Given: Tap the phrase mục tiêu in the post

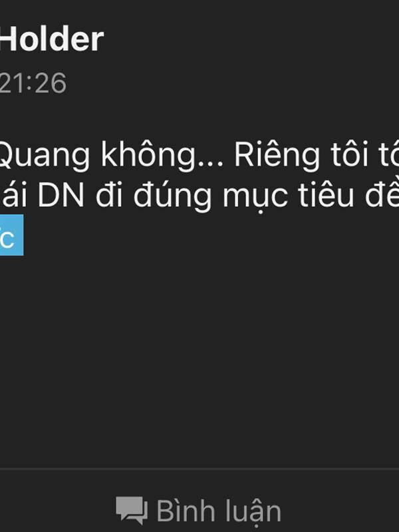Looking at the screenshot, I should point(289,196).
